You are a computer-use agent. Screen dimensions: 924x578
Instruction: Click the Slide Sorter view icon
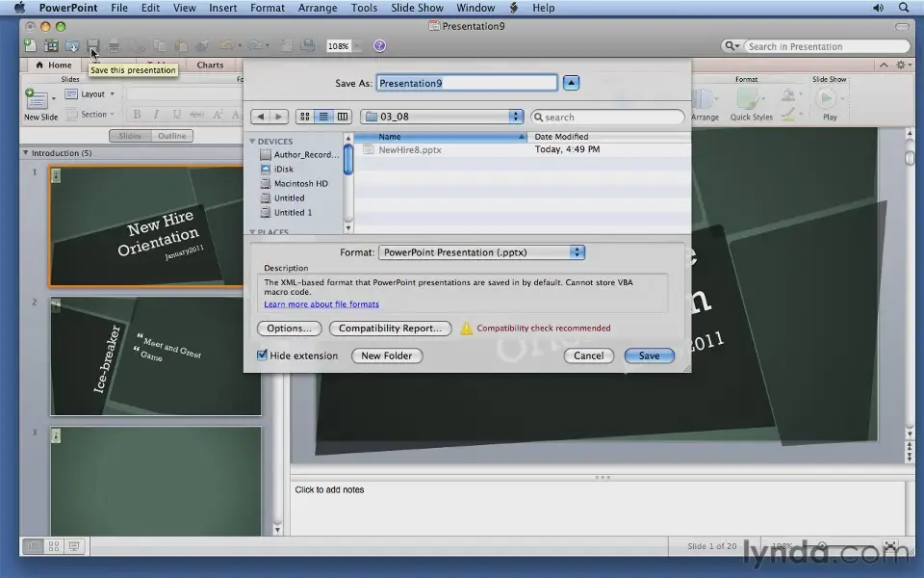[x=54, y=546]
